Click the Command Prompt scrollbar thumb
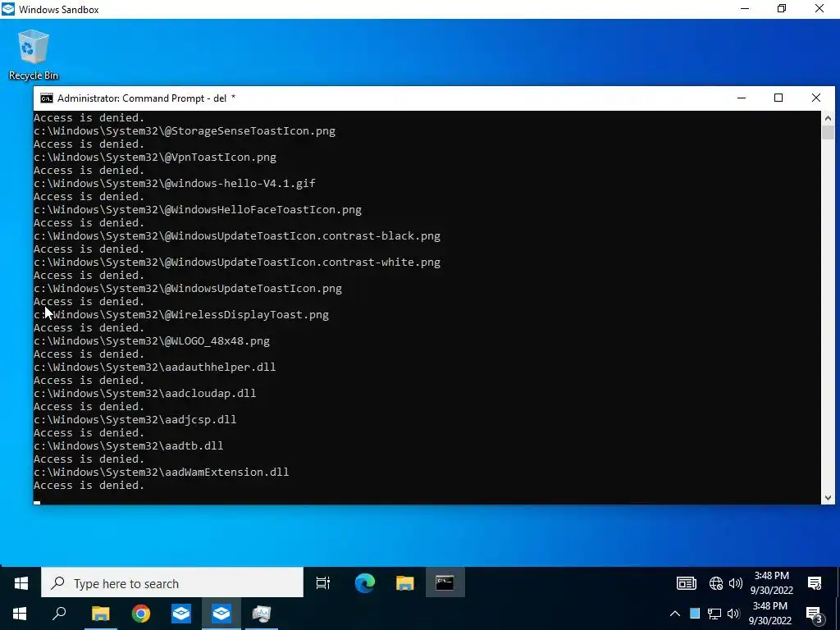 [828, 132]
